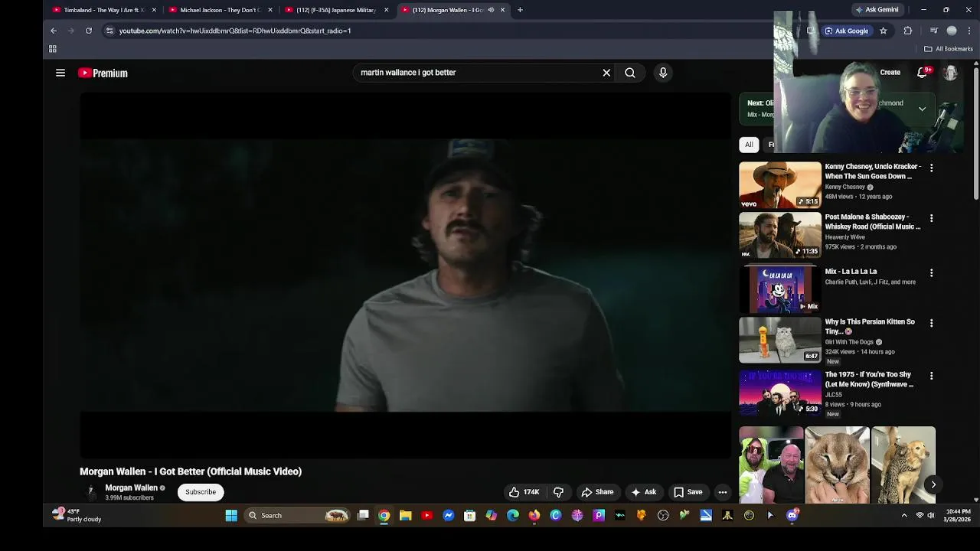The height and width of the screenshot is (551, 980).
Task: Open Chrome extensions puzzle icon
Action: point(907,31)
